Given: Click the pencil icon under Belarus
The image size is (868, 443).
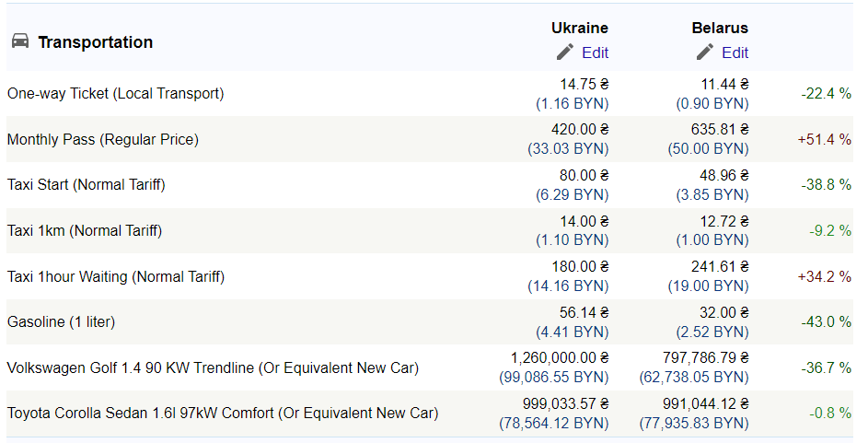Looking at the screenshot, I should (x=705, y=52).
